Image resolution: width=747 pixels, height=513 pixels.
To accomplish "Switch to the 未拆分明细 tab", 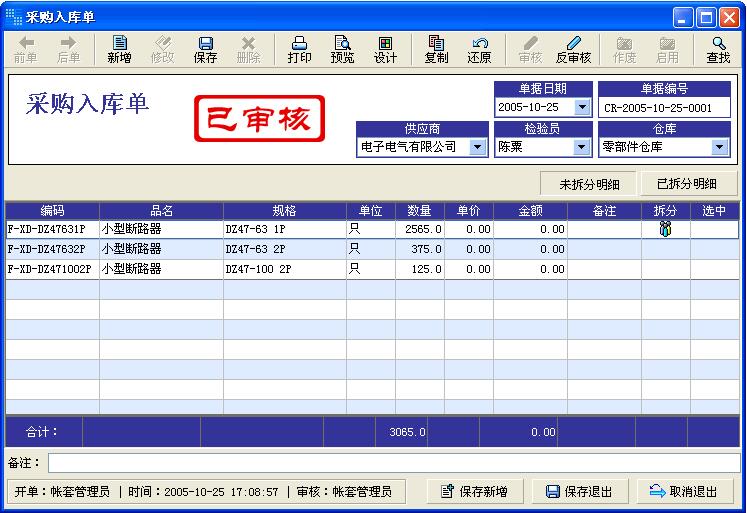I will 589,184.
